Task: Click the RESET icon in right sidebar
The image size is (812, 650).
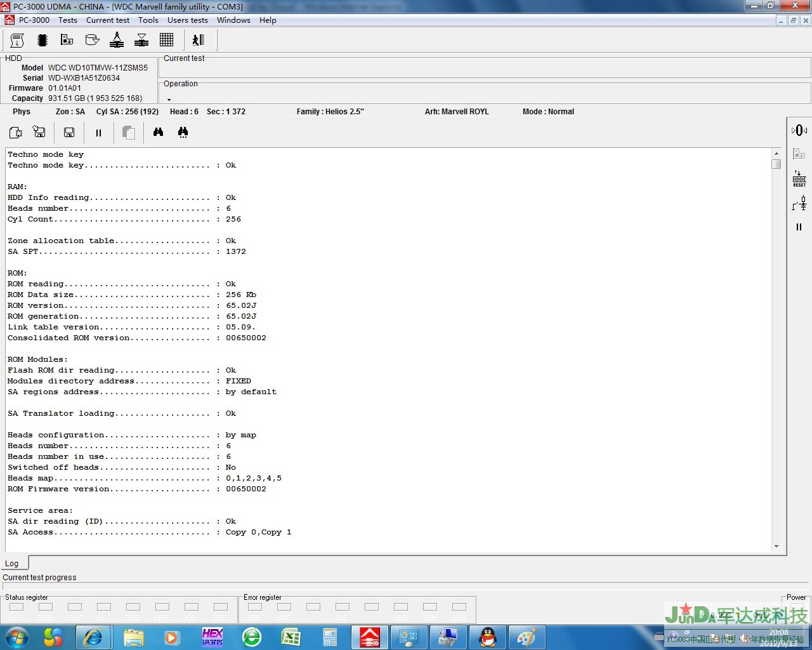Action: 799,178
